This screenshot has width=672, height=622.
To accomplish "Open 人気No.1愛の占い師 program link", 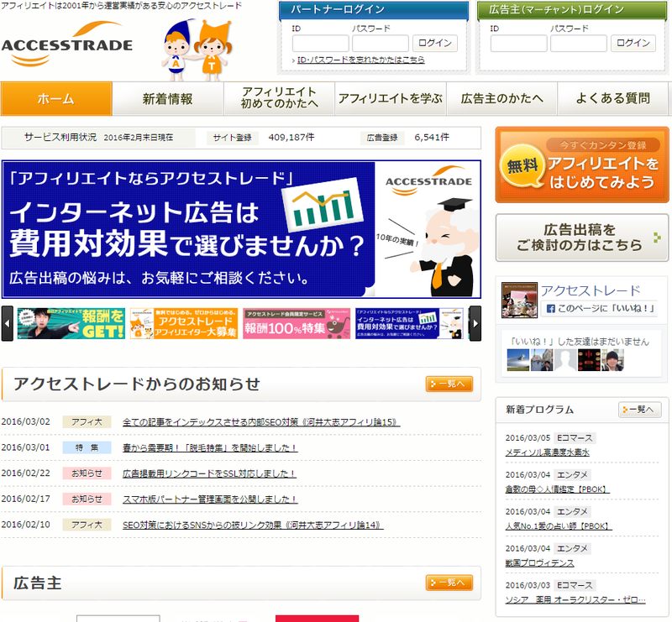I will click(x=559, y=526).
